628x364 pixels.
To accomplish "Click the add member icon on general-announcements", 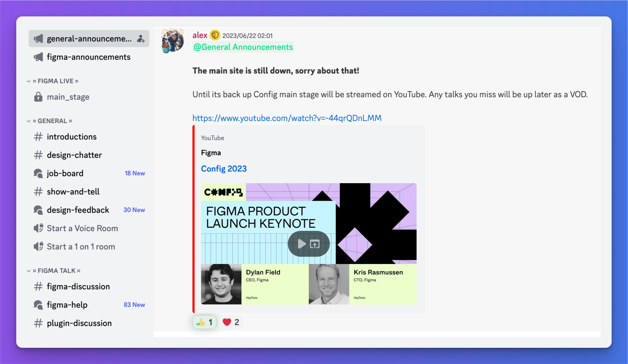I will [141, 39].
